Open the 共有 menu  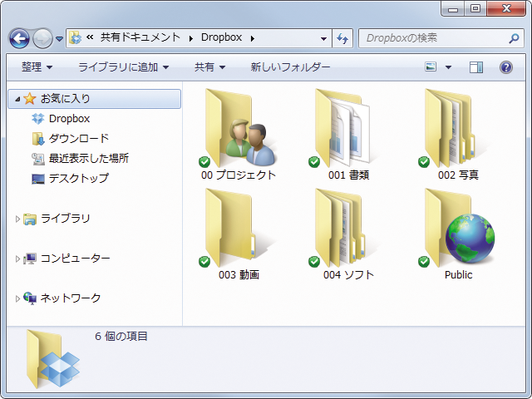coord(209,67)
